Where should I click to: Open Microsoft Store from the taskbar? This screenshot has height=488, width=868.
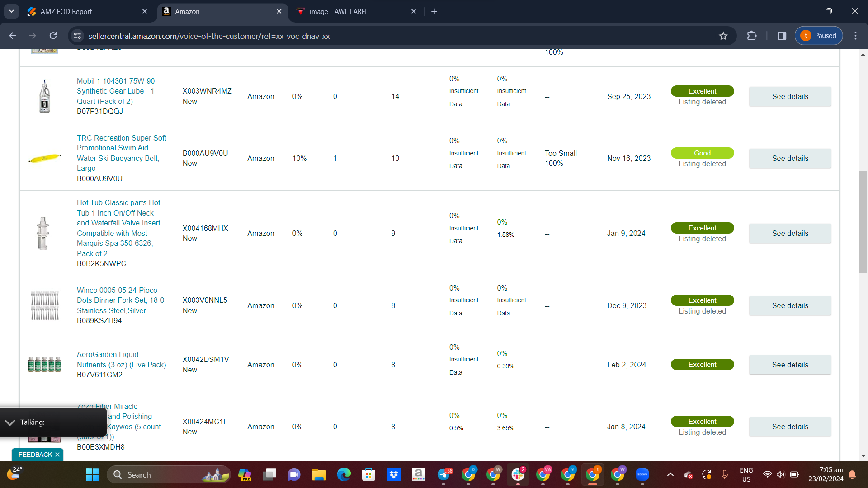point(368,474)
